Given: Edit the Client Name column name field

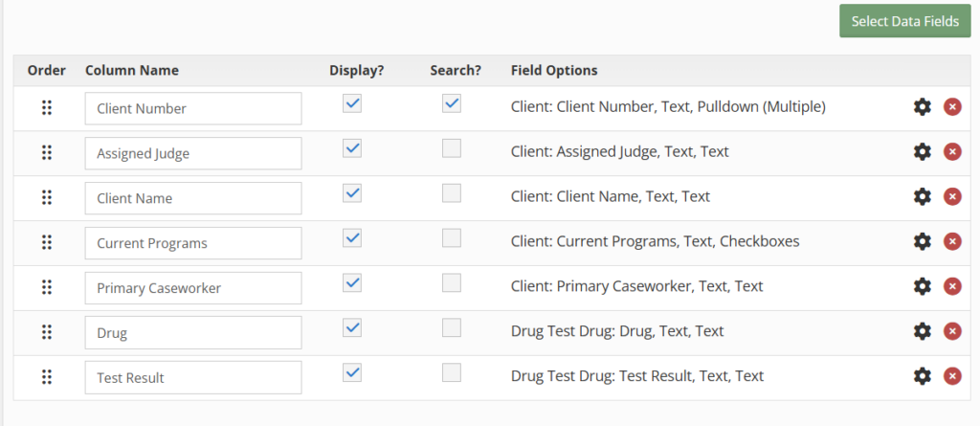Looking at the screenshot, I should 192,198.
